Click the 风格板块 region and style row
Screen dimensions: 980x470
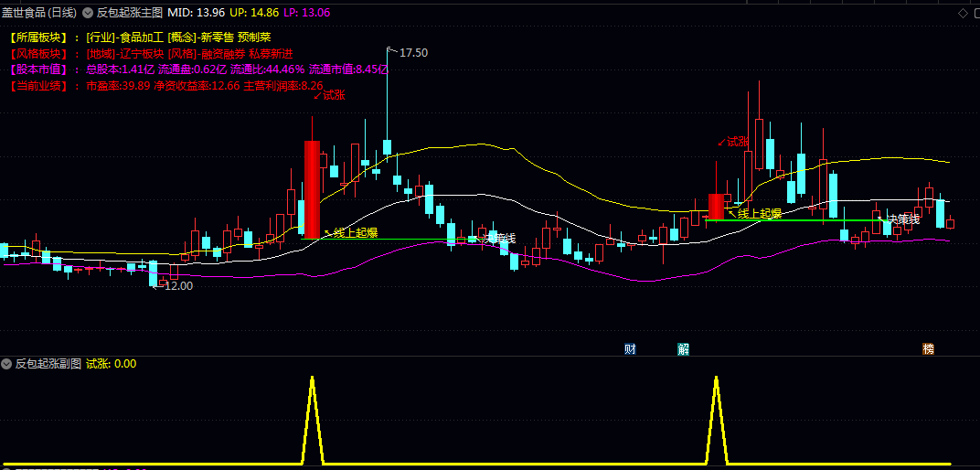[151, 54]
